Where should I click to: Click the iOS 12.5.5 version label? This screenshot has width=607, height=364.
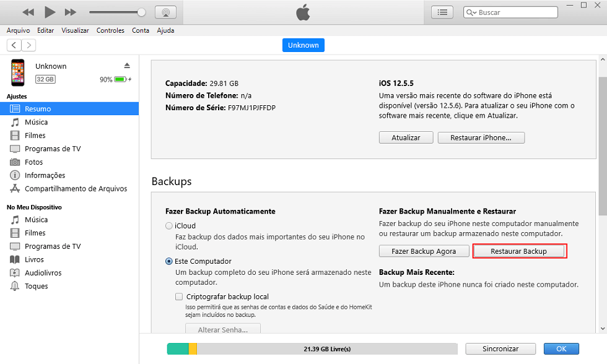(396, 83)
